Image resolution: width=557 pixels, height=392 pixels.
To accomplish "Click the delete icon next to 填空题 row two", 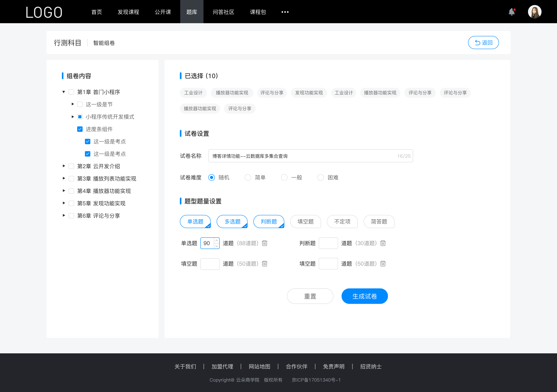I will coord(382,264).
